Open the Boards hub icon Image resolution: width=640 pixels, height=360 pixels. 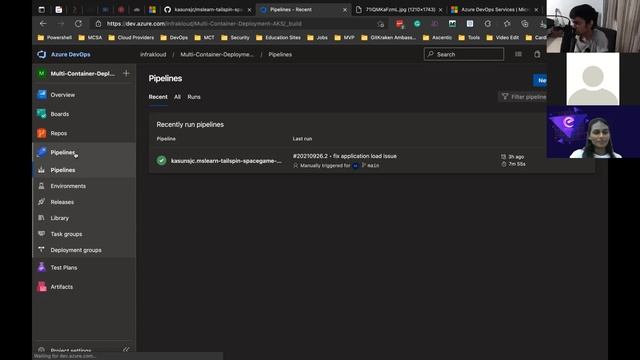(42, 114)
